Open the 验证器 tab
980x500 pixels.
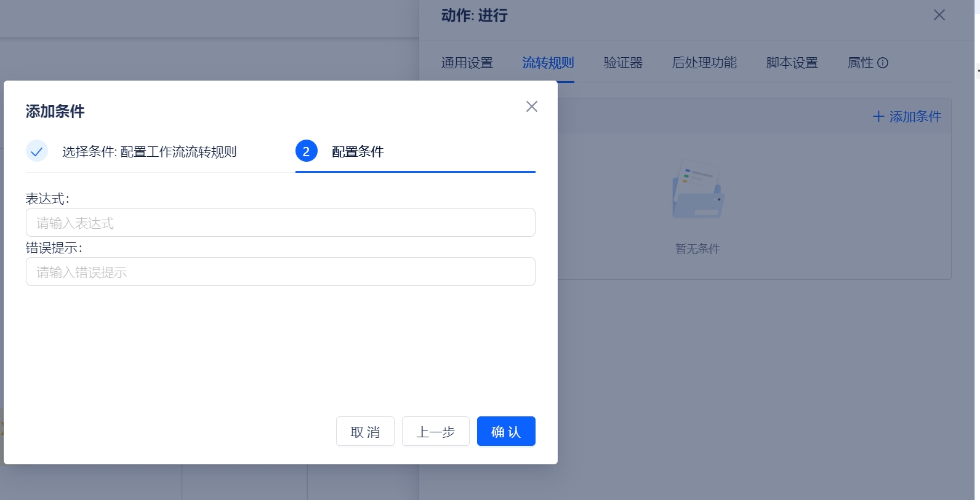coord(623,63)
